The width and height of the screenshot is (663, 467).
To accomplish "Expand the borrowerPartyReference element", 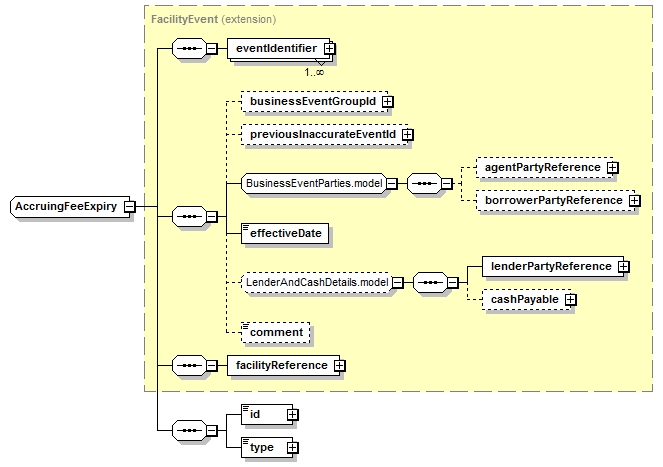I will click(x=634, y=201).
